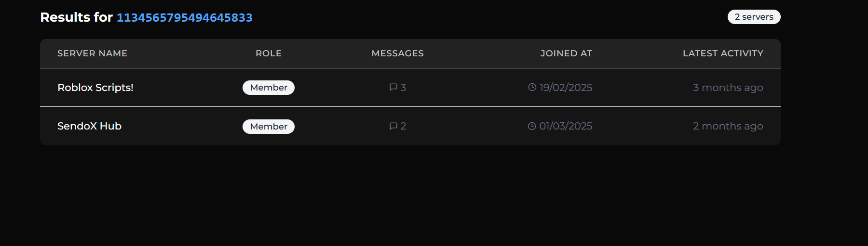The width and height of the screenshot is (868, 246).
Task: Open the SendoX Hub server entry
Action: pos(89,126)
